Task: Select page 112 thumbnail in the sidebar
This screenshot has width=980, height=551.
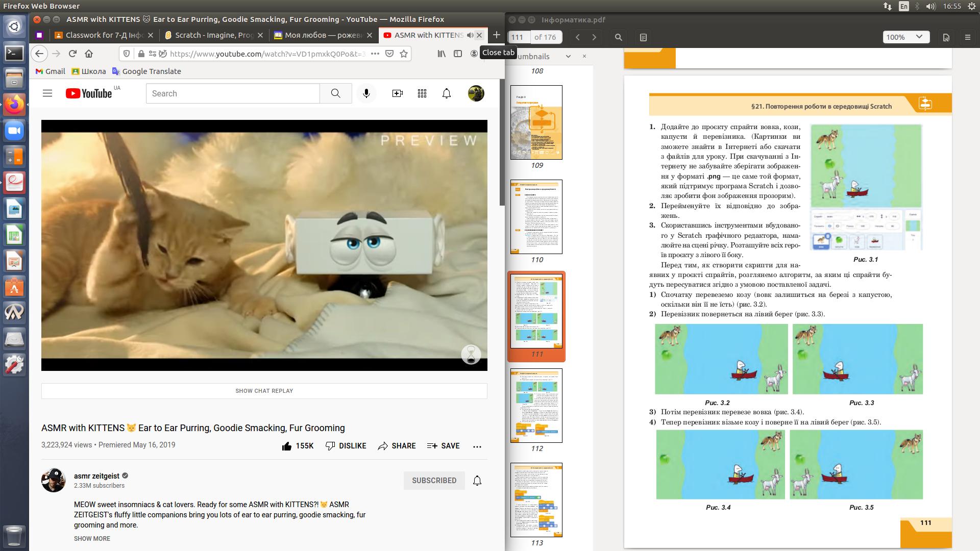Action: (536, 406)
